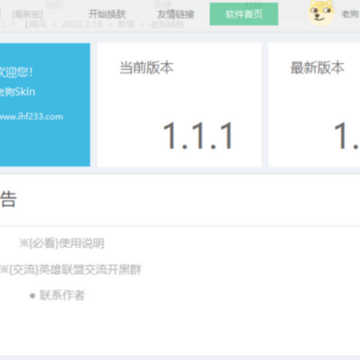Click the 老狗 username label

(x=350, y=14)
